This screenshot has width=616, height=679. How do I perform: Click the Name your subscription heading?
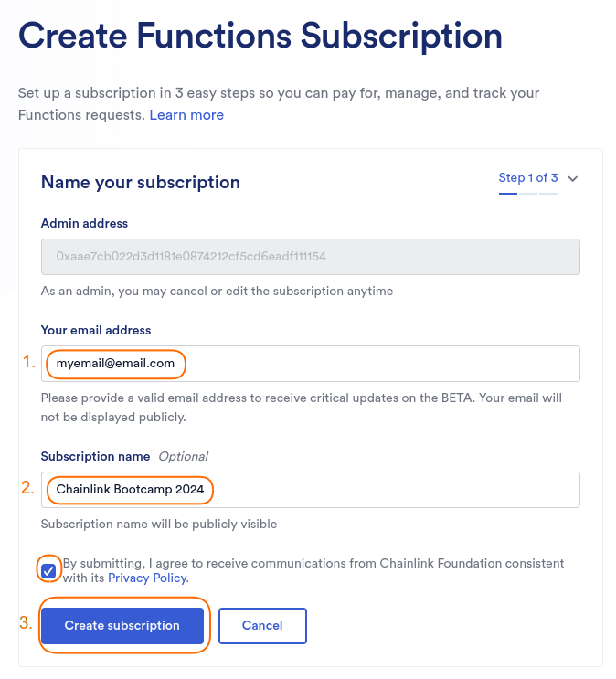click(141, 183)
